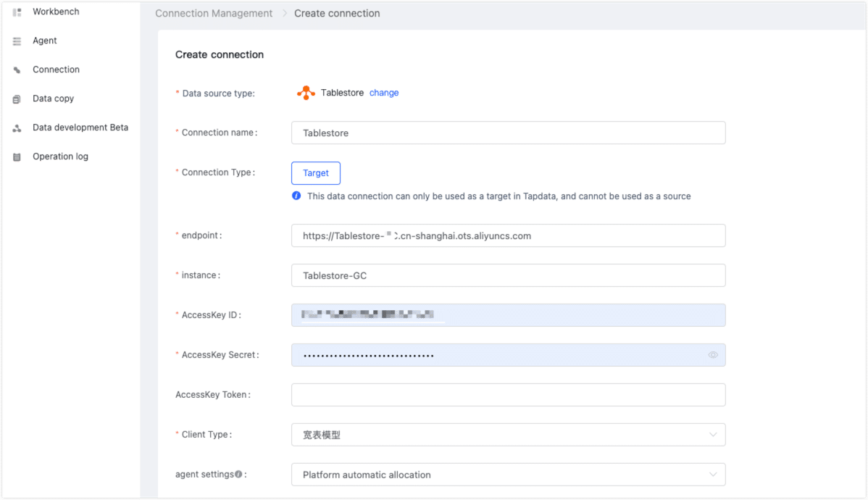Click the change data source link
Viewport: 868px width, 500px height.
click(384, 93)
